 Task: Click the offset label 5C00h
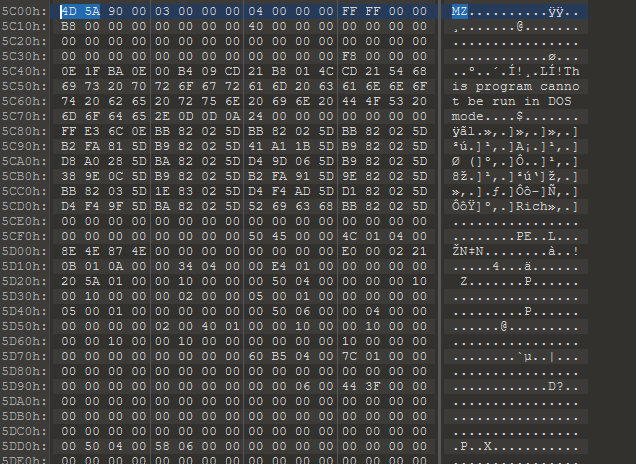pos(24,11)
